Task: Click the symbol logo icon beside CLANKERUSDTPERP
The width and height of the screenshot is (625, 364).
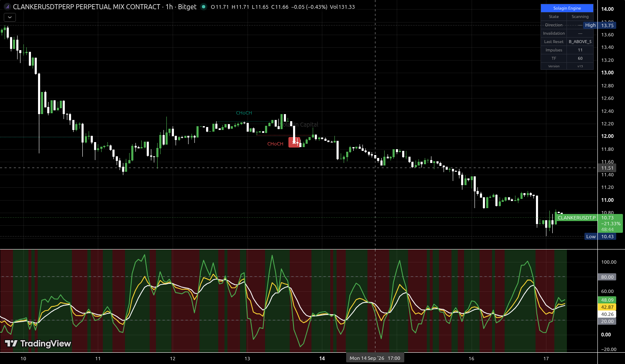Action: click(7, 7)
